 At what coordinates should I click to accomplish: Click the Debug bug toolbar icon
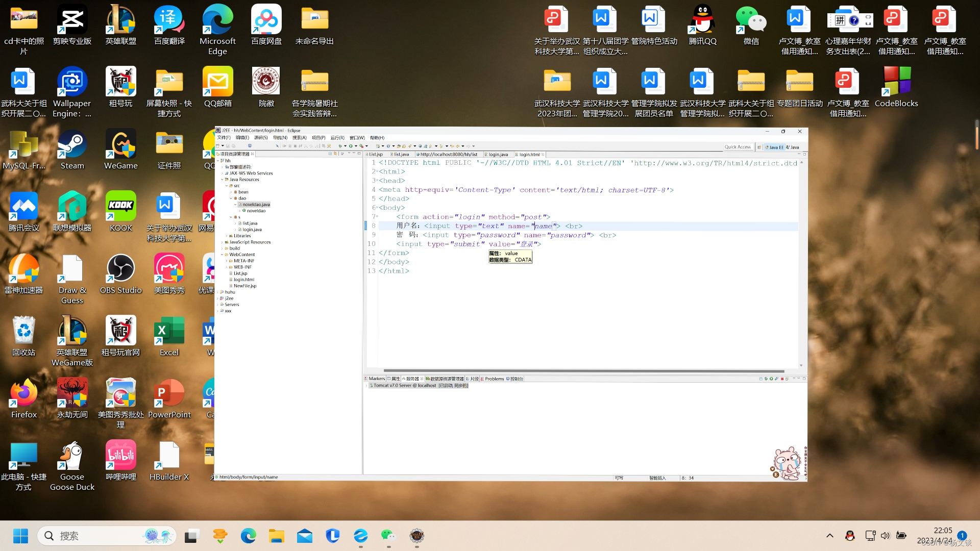pyautogui.click(x=340, y=146)
